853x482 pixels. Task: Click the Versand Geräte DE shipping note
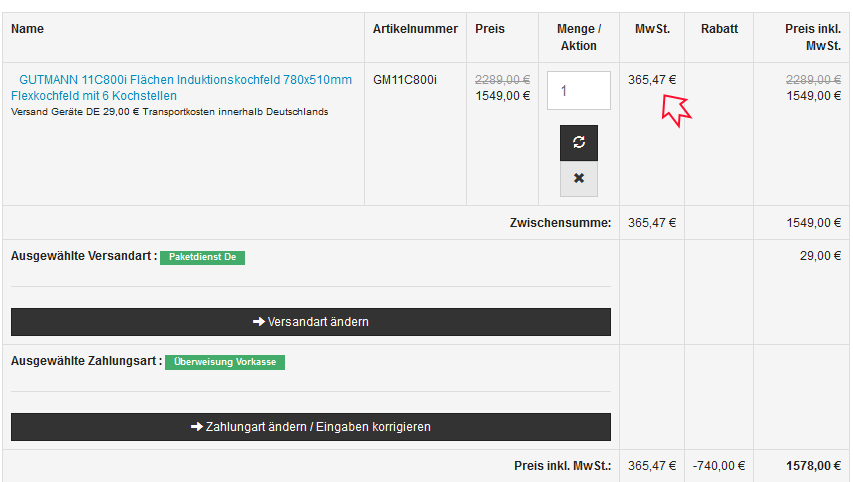point(170,112)
